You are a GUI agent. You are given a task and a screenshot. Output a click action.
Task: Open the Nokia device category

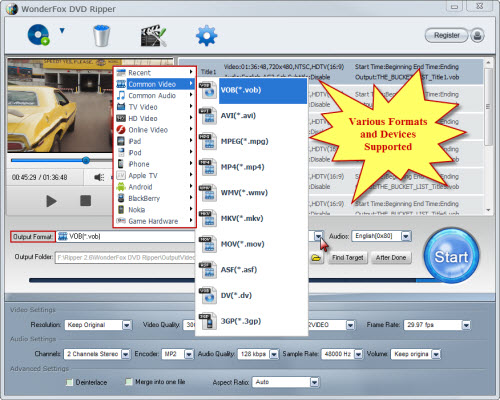click(x=155, y=210)
